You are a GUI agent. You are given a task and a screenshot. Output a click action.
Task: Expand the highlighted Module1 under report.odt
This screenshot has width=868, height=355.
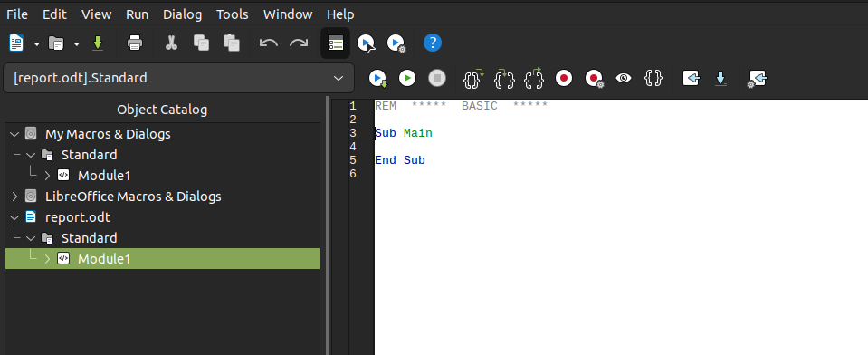point(48,259)
